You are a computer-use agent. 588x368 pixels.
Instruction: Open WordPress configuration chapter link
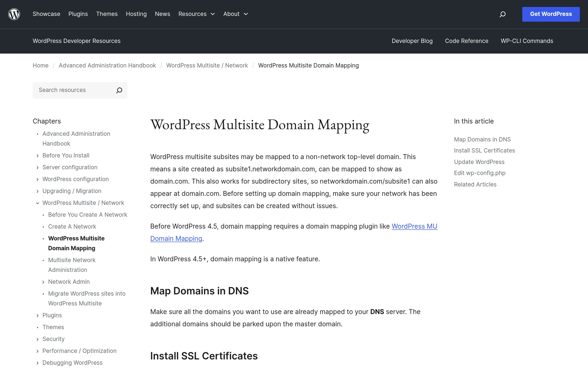point(76,179)
